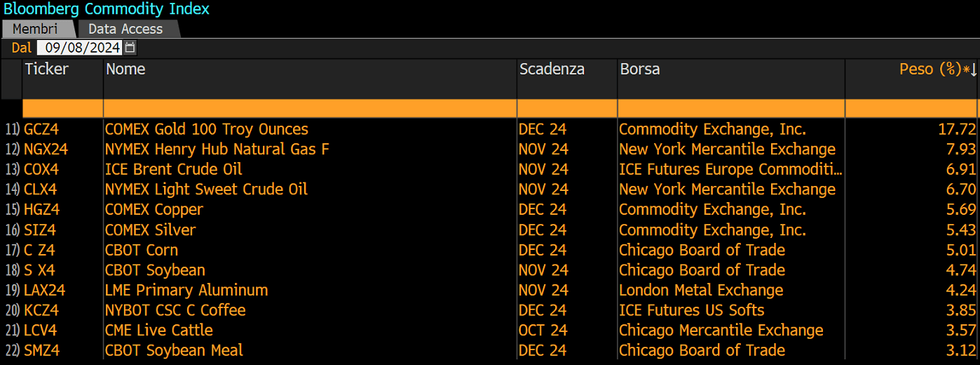Click the CLX4 ticker
The height and width of the screenshot is (365, 980).
[41, 190]
